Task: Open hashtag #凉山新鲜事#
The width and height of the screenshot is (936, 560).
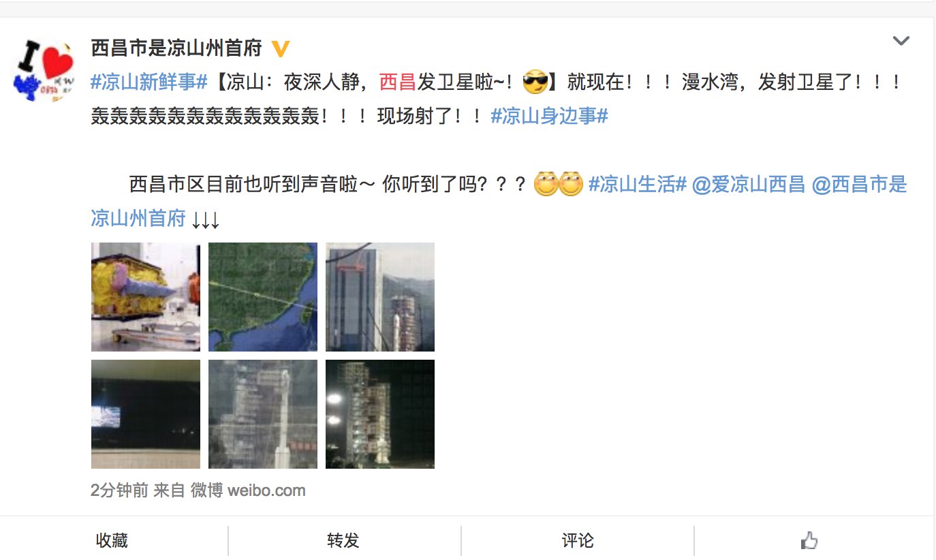Action: tap(149, 83)
